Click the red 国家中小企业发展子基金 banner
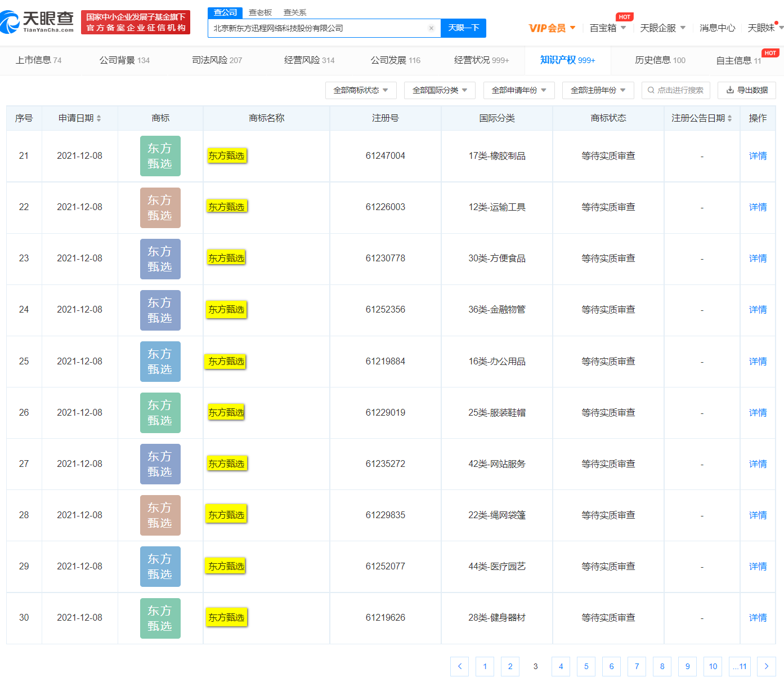The image size is (784, 686). point(136,22)
